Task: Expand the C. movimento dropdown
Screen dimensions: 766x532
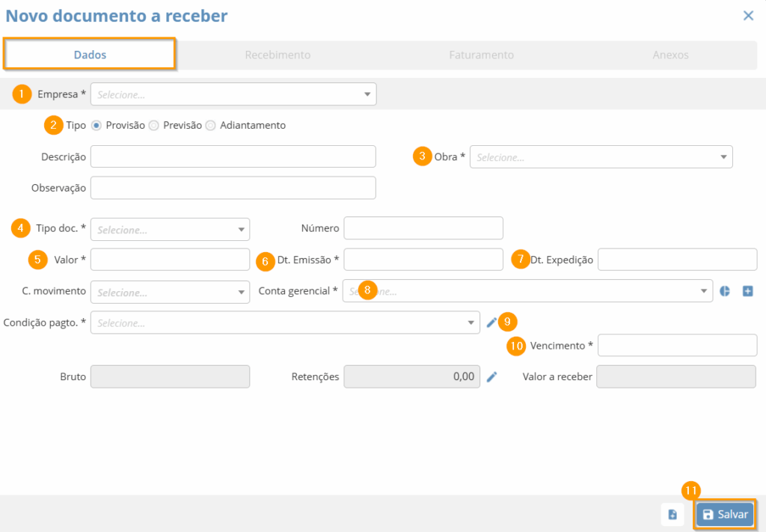Action: (170, 292)
